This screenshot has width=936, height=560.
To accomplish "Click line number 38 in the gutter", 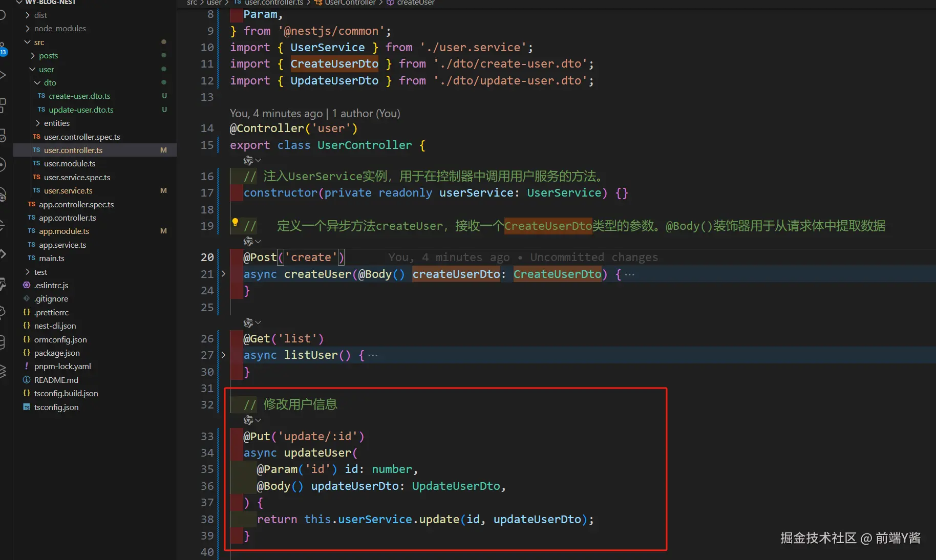I will point(207,519).
